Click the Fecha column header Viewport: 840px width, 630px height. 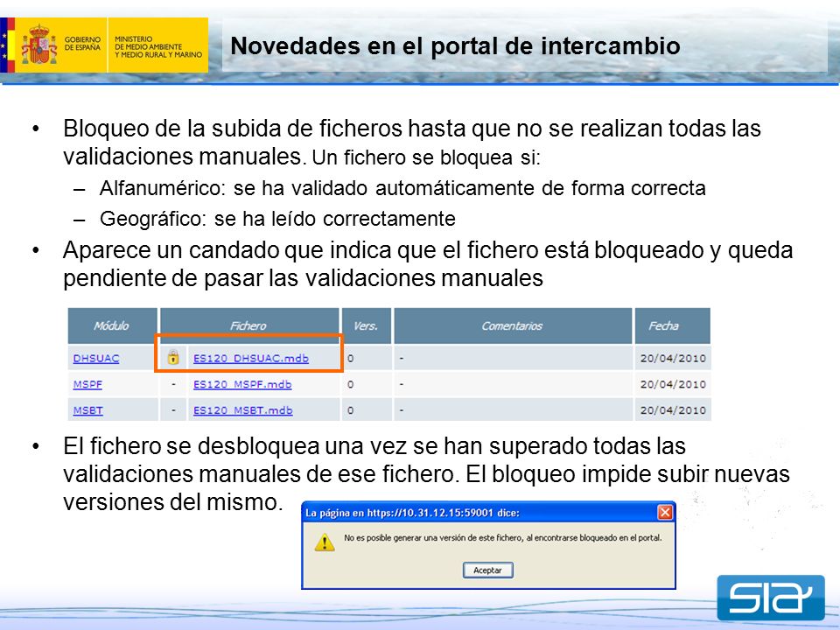tap(672, 325)
